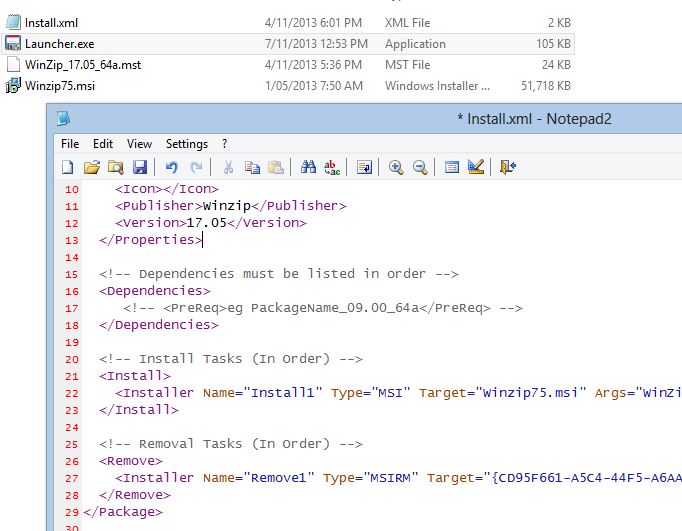Click the 'Dependencies must be listed in order' comment

point(279,274)
